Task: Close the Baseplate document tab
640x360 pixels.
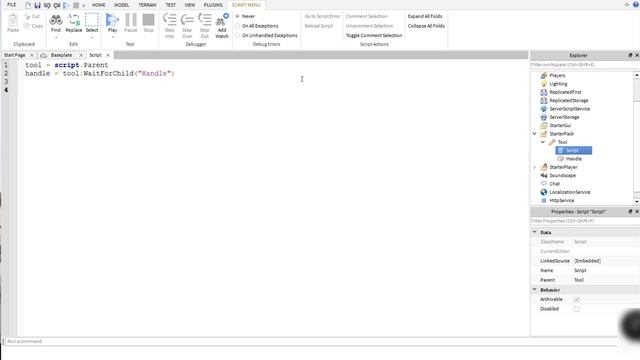Action: pyautogui.click(x=81, y=55)
